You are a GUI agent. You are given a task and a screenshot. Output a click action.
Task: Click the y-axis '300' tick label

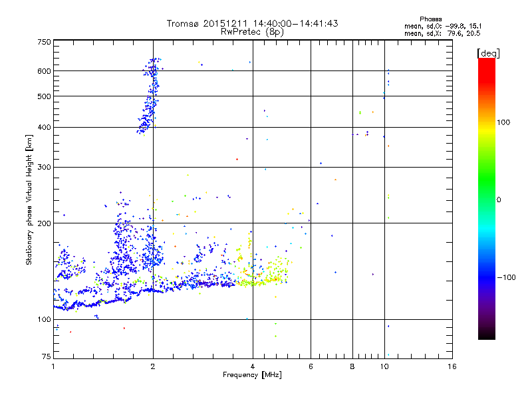[x=44, y=168]
